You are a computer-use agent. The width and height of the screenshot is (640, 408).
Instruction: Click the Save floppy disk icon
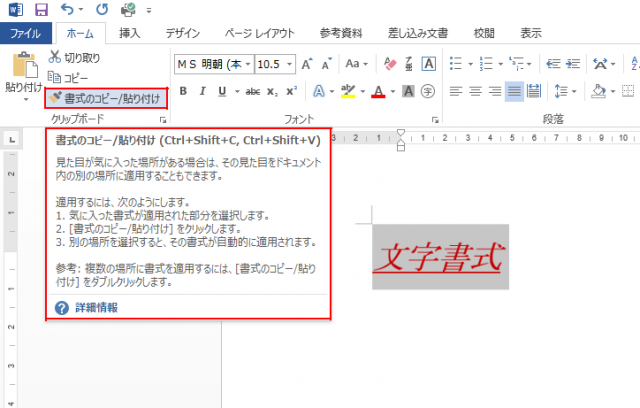[41, 10]
